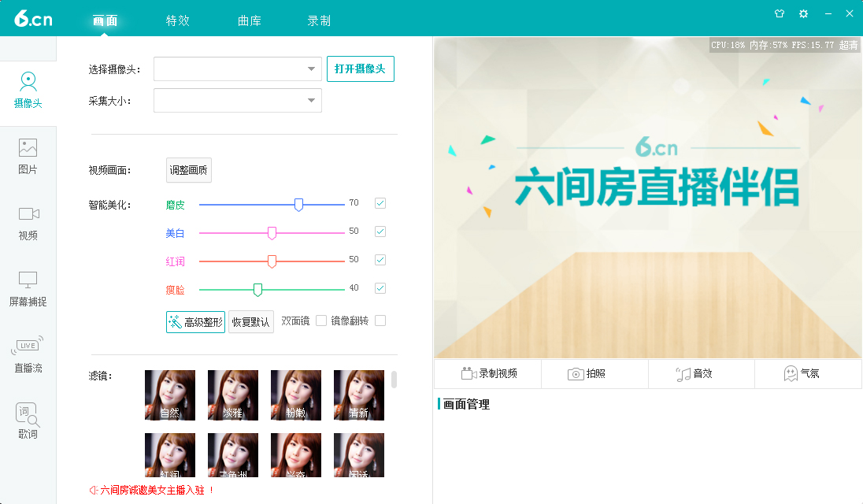The height and width of the screenshot is (504, 863).
Task: Toggle the 磨皮 smoothing checkbox
Action: point(380,203)
